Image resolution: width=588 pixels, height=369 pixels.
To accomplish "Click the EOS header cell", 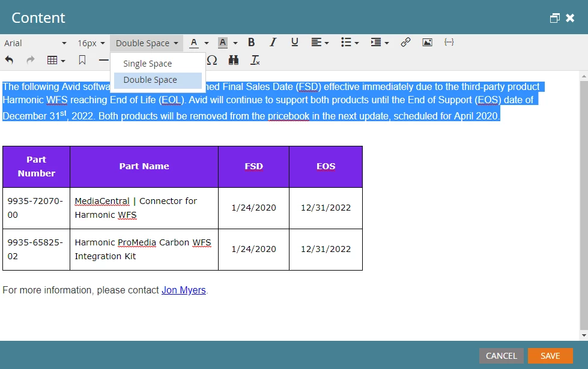I will [326, 167].
